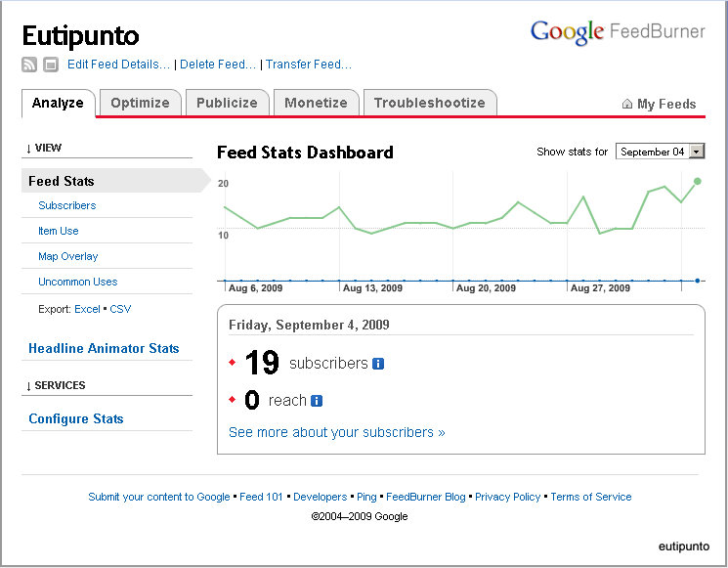Click the home icon beside My Feeds
The width and height of the screenshot is (728, 568).
point(626,104)
